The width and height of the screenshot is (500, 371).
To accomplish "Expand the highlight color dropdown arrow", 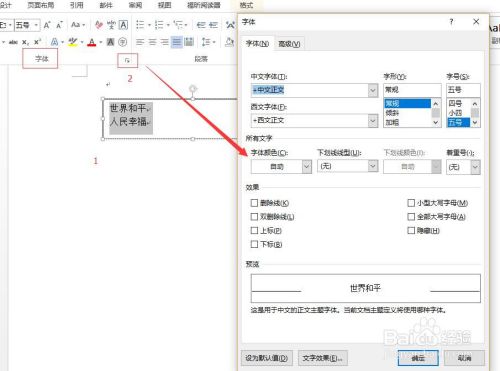I will pyautogui.click(x=82, y=42).
